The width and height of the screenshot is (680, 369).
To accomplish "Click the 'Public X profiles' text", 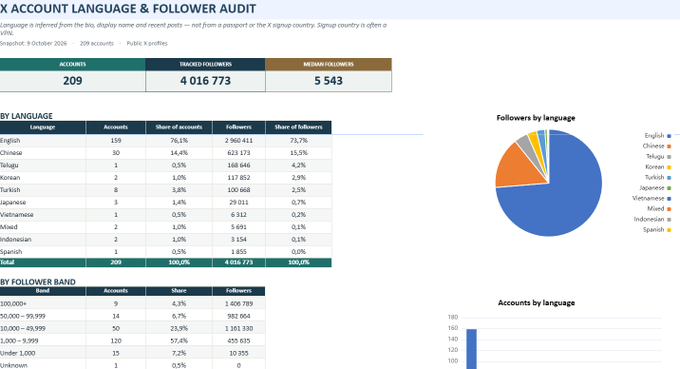I will tap(147, 43).
